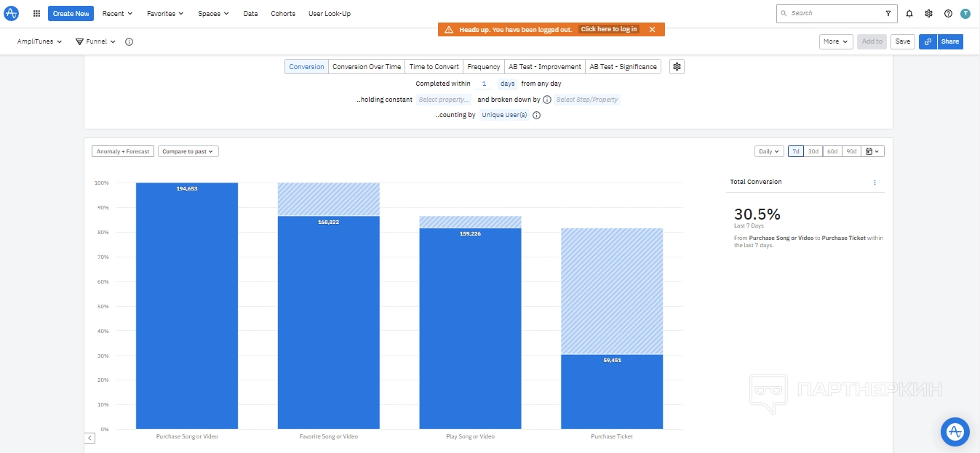This screenshot has height=453, width=980.
Task: Open the Compare to past dropdown
Action: (188, 151)
